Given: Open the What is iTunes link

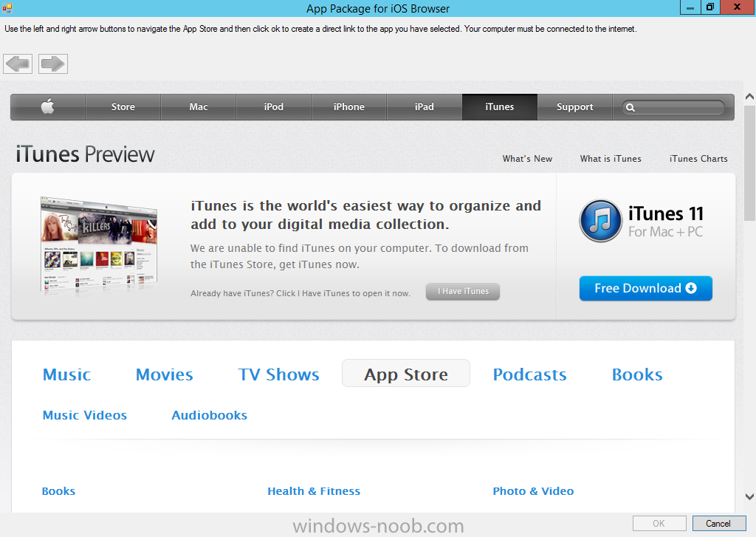Looking at the screenshot, I should tap(611, 159).
